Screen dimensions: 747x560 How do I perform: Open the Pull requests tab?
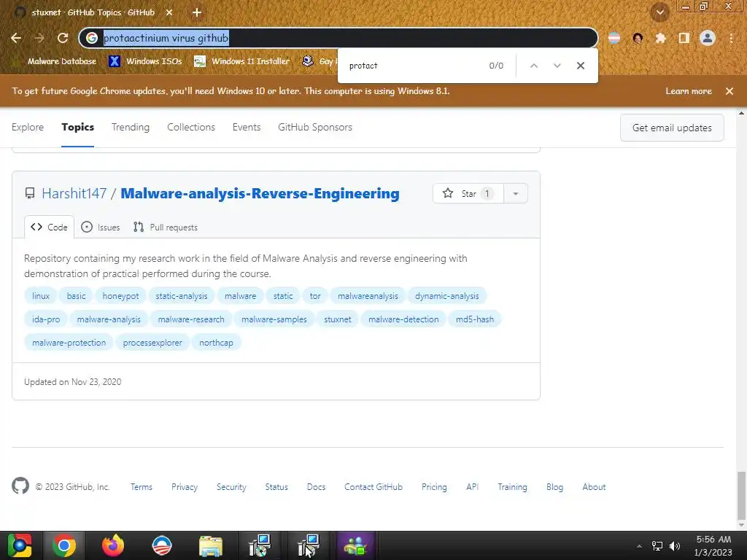coord(166,227)
